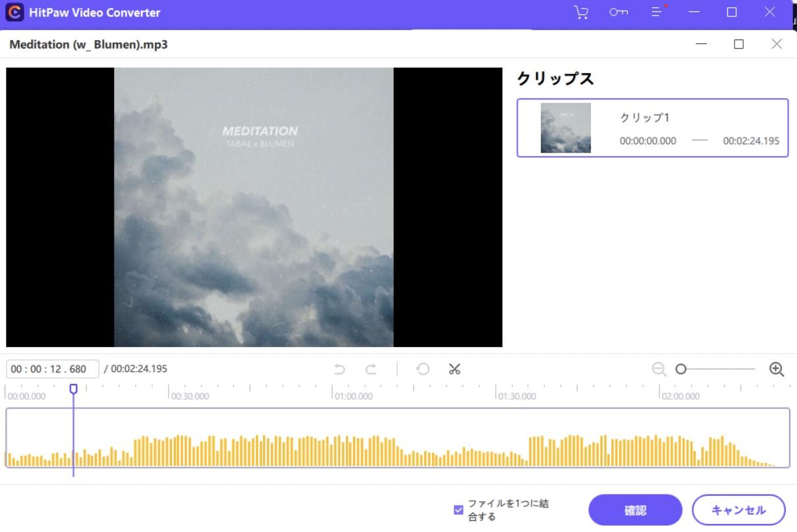
Task: Click the audio waveform track
Action: (397, 438)
